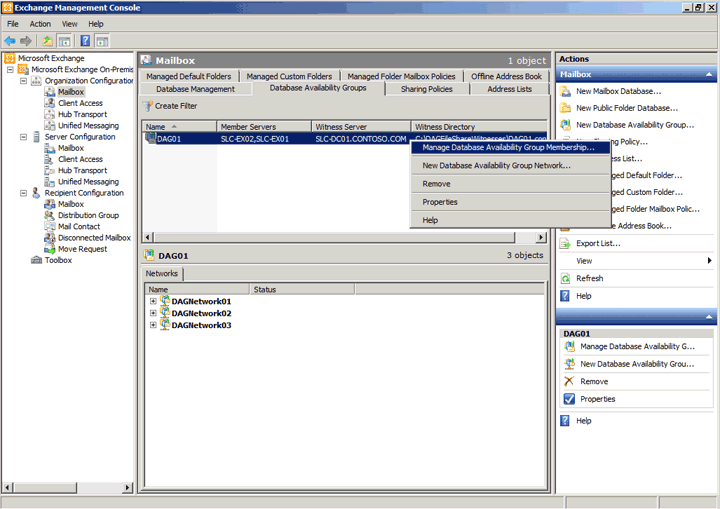Click the Refresh icon in Actions pane
The width and height of the screenshot is (720, 509).
[565, 278]
